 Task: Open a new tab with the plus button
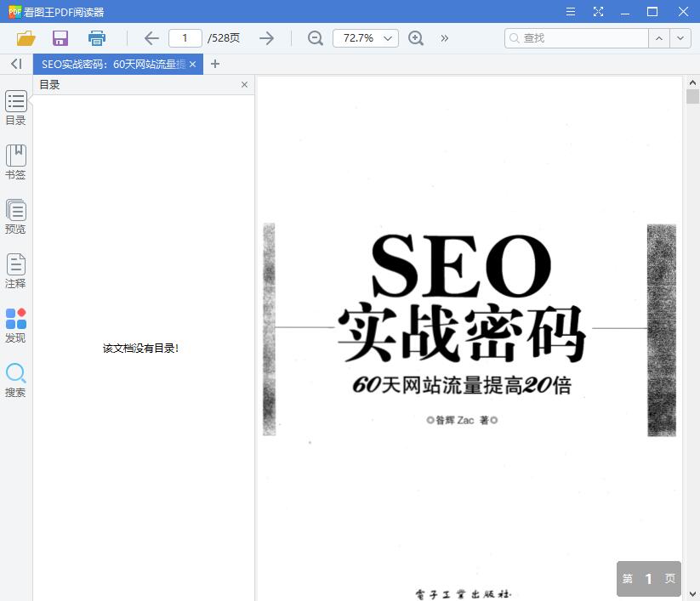click(214, 64)
